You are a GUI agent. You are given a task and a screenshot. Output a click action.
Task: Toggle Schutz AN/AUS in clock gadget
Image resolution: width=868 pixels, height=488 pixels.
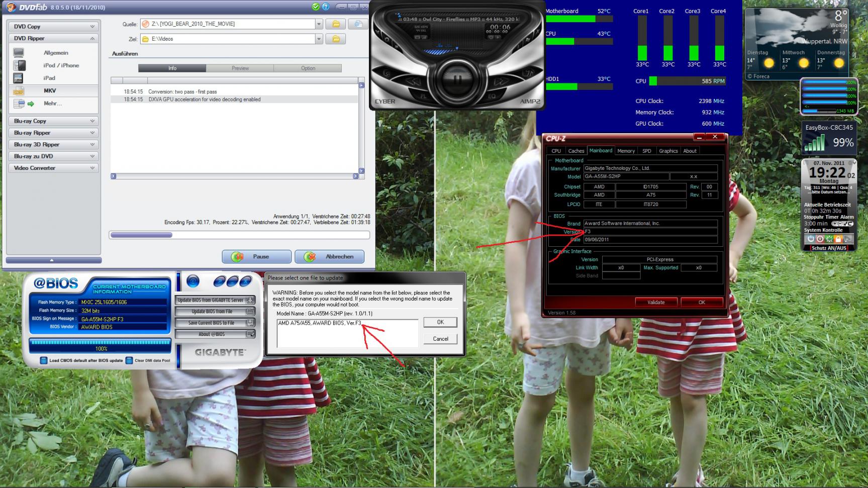point(829,248)
